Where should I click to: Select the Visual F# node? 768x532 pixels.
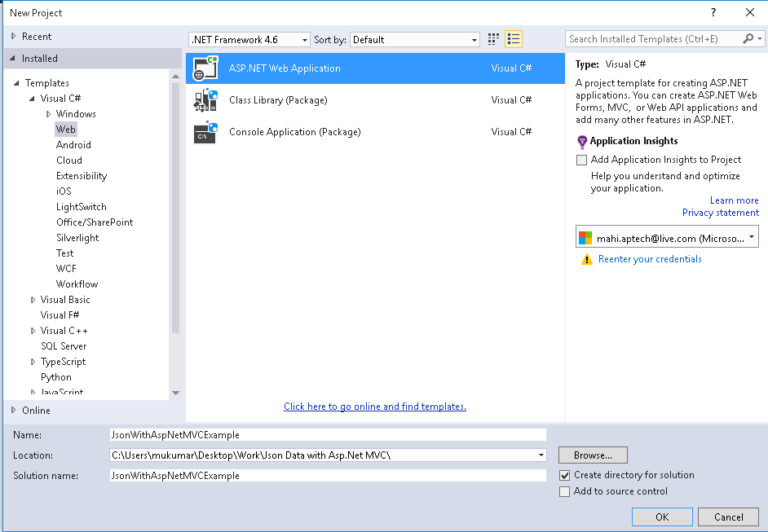point(60,315)
